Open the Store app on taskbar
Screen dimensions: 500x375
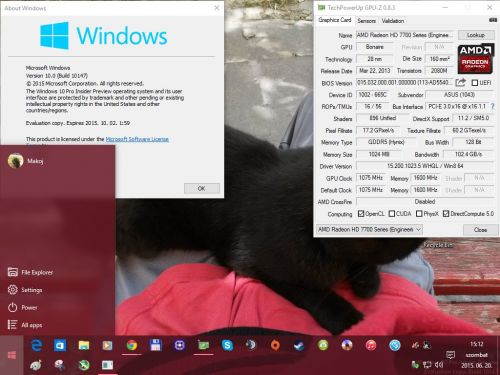(x=60, y=345)
